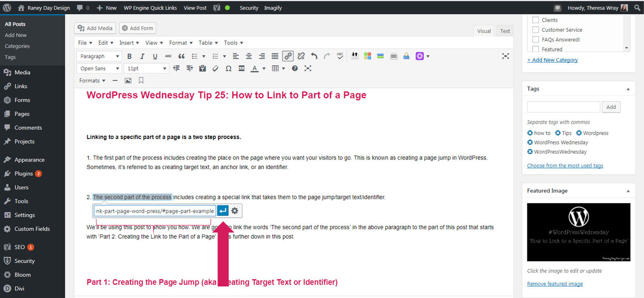Viewport: 644px width, 298px height.
Task: Open the Paragraph format dropdown
Action: click(x=99, y=56)
